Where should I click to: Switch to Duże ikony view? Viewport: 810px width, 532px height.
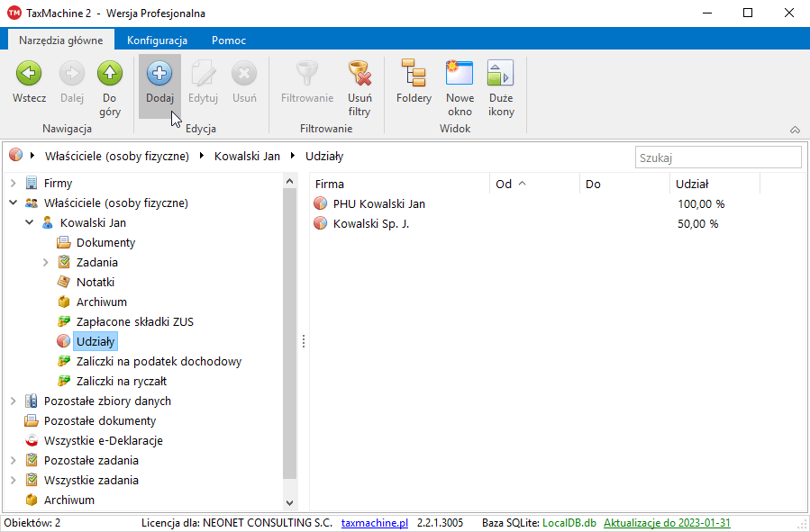click(x=501, y=74)
